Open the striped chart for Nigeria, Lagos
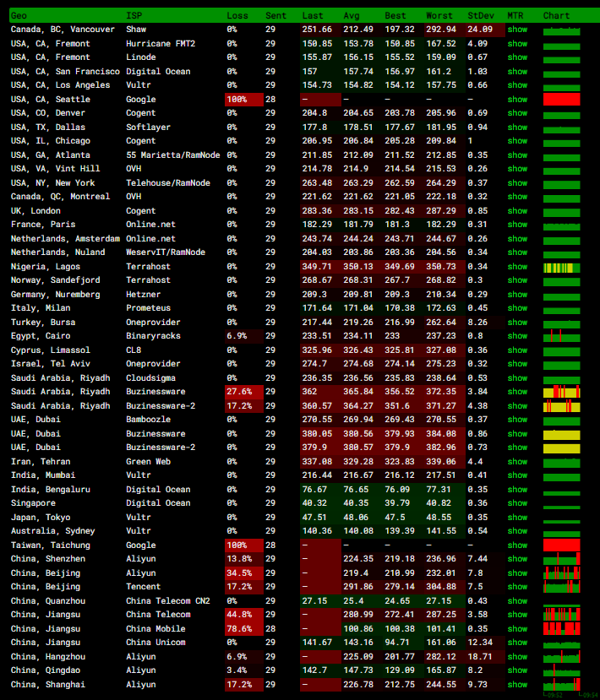Image resolution: width=600 pixels, height=700 pixels. click(562, 268)
